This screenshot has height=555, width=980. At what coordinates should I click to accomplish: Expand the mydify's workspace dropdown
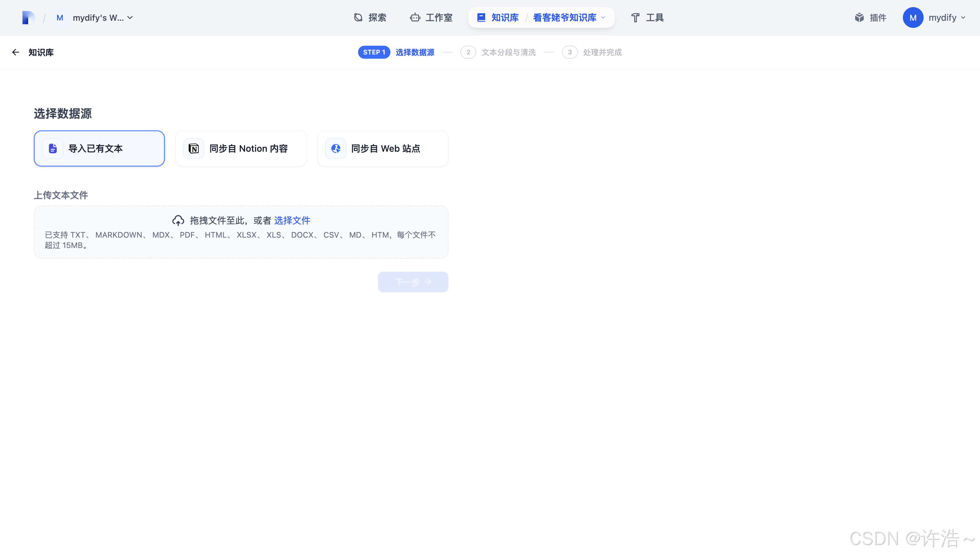[x=130, y=18]
